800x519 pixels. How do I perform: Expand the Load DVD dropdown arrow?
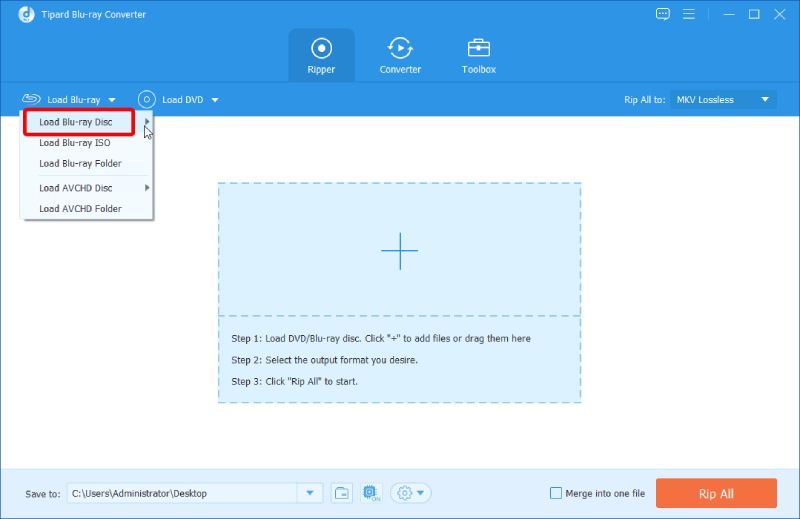(215, 100)
